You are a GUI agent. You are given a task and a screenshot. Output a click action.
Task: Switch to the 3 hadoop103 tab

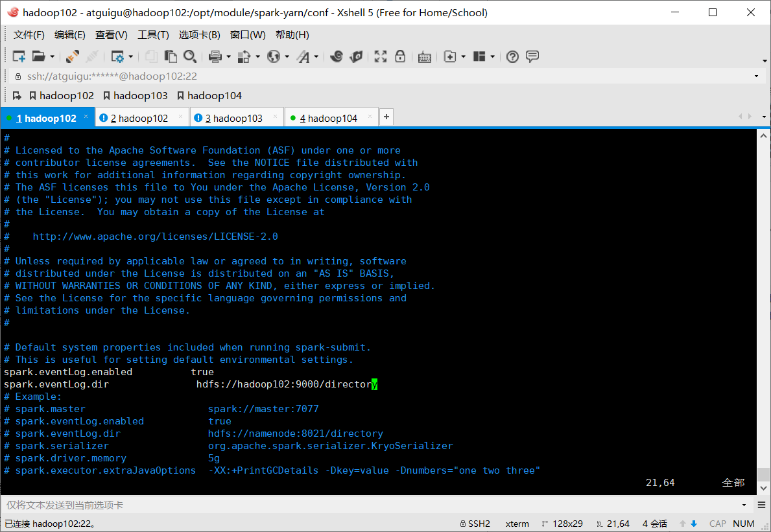[x=237, y=118]
